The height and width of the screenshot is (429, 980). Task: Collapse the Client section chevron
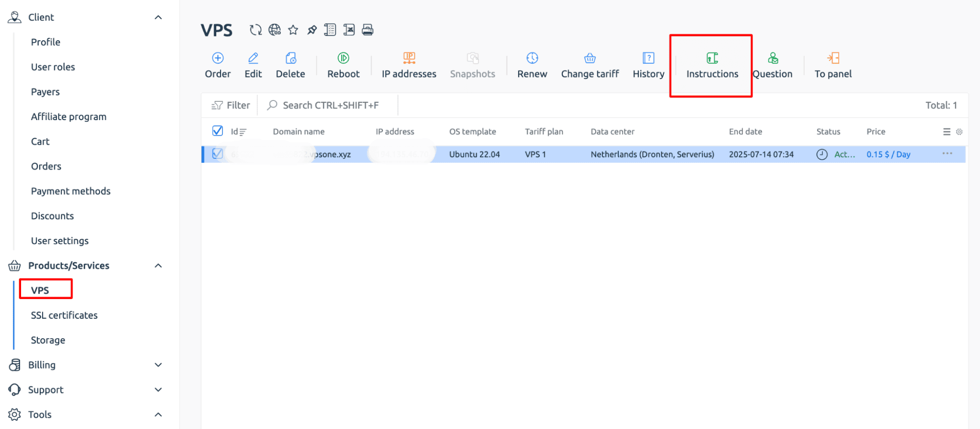[x=158, y=18]
